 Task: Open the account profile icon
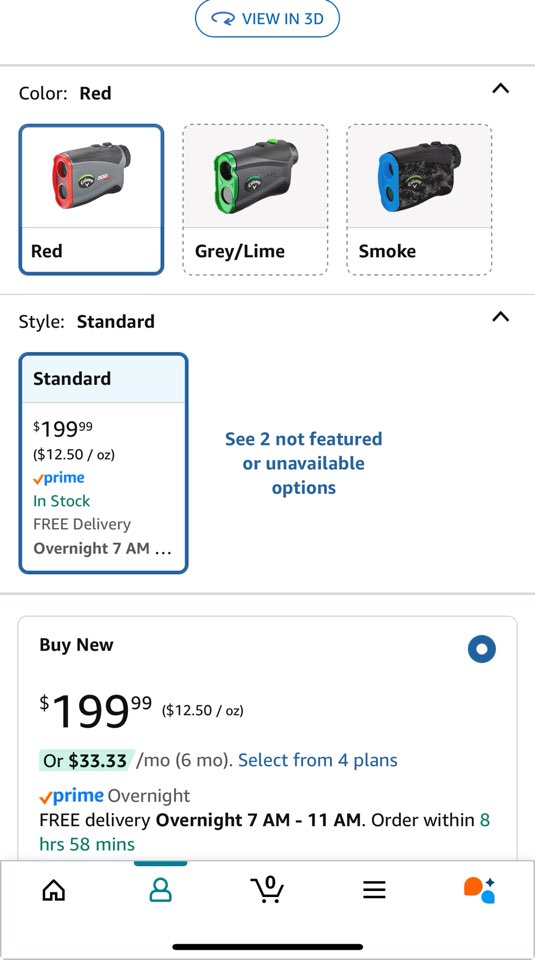tap(160, 890)
